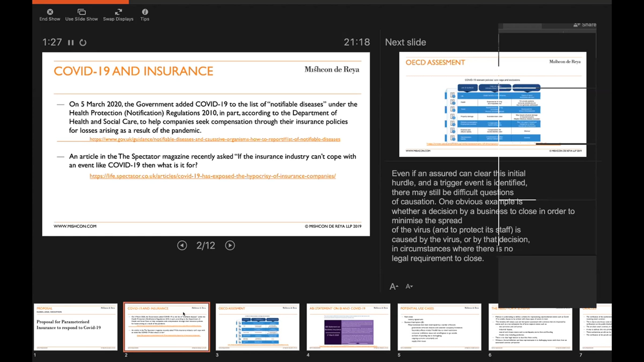Image resolution: width=644 pixels, height=362 pixels.
Task: Increase notes font size
Action: click(x=394, y=286)
